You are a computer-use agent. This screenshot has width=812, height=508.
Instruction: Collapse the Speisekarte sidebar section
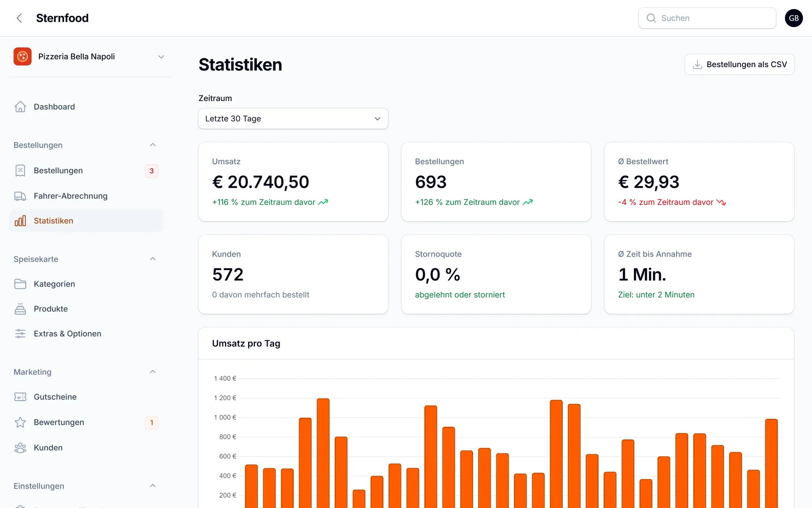click(152, 259)
